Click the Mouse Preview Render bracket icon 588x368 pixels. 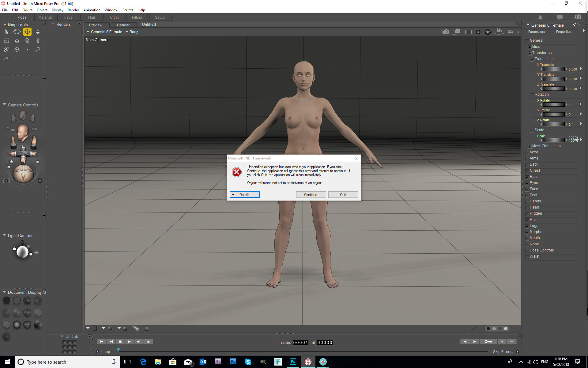tap(468, 32)
